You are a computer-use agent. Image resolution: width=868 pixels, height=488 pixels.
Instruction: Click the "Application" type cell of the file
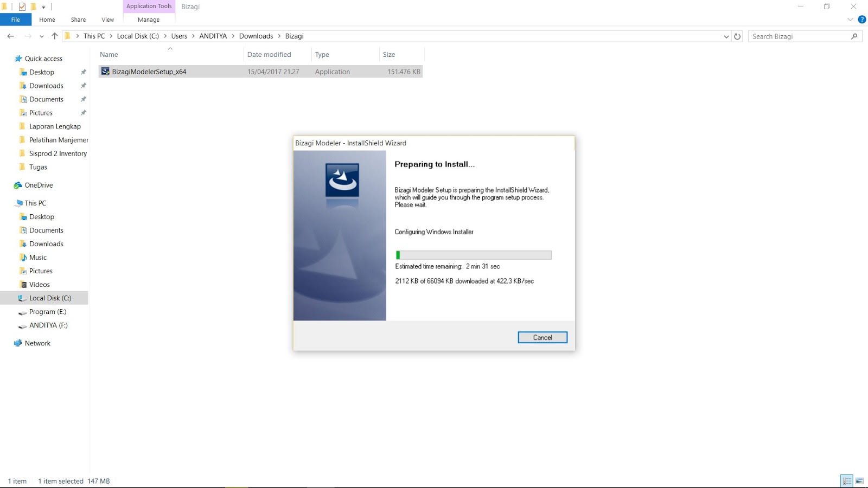pos(333,72)
